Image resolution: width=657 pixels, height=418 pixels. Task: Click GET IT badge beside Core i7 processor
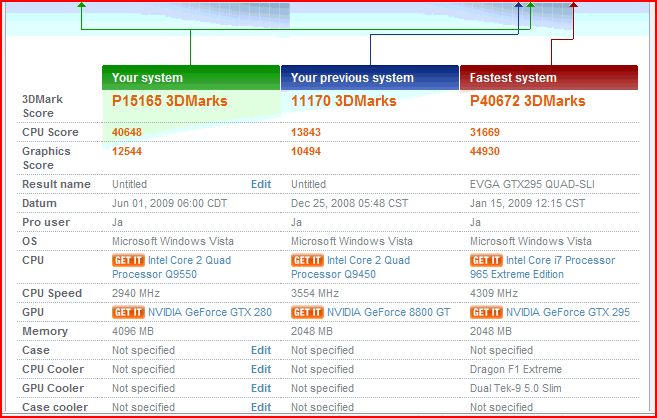click(486, 260)
